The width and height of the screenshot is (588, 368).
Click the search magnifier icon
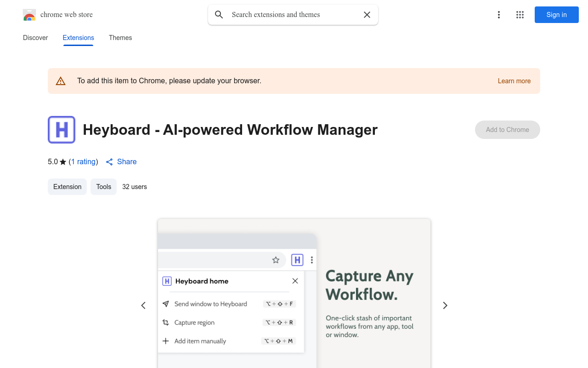[219, 15]
